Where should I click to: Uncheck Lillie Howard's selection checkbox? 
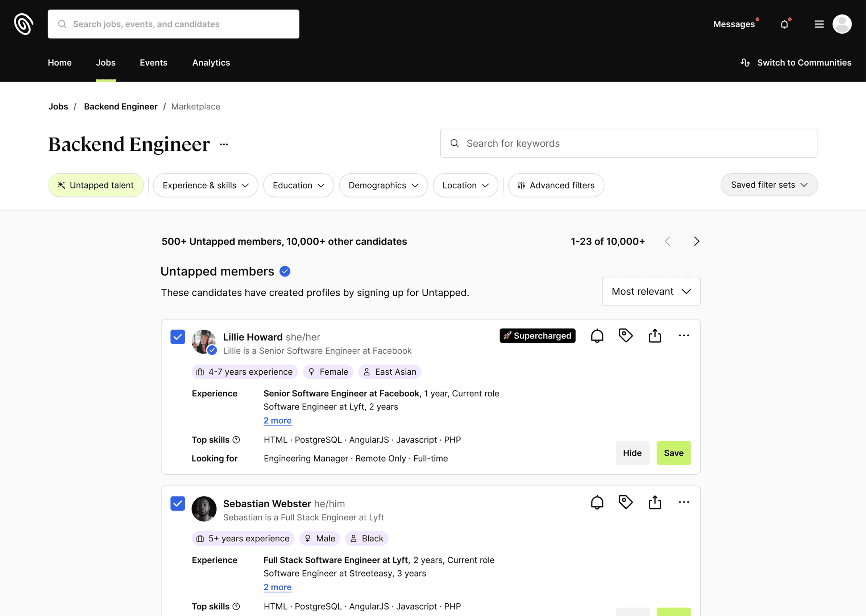click(178, 337)
